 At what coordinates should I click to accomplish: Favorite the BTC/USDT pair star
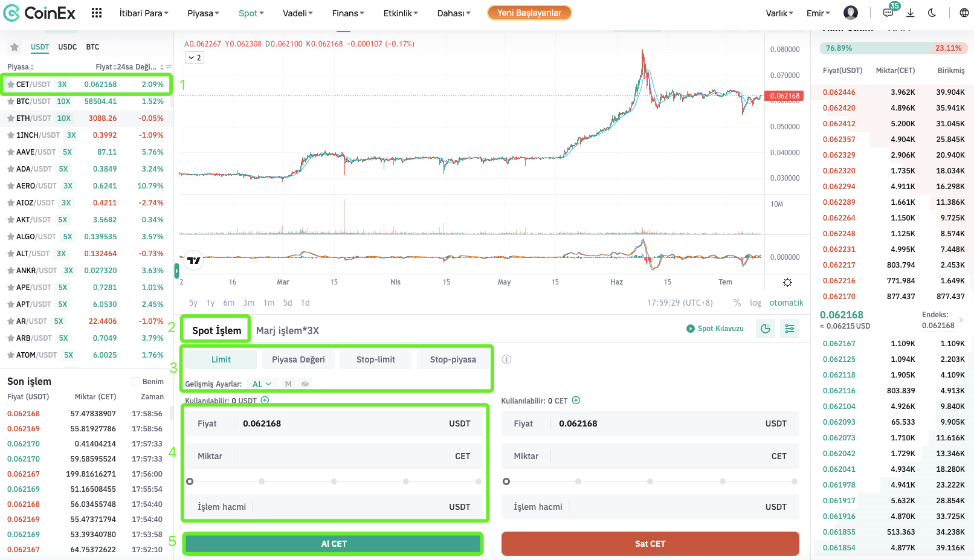click(10, 101)
